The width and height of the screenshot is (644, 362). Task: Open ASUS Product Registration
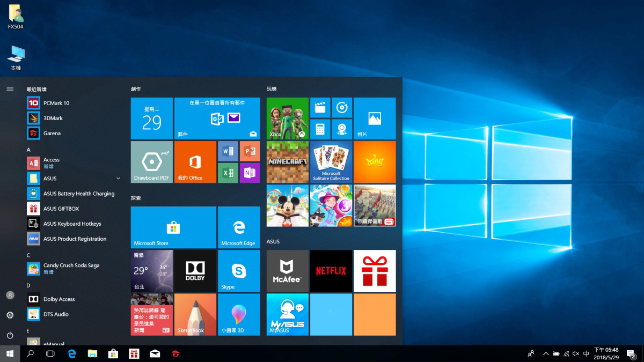click(74, 239)
